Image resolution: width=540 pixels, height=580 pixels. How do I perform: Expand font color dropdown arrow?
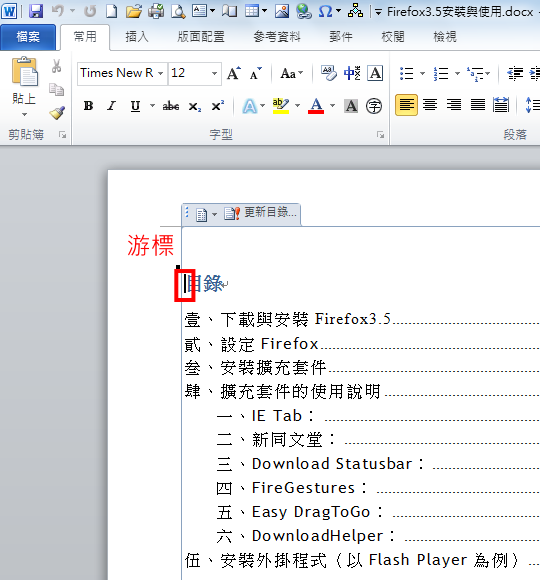(x=332, y=106)
